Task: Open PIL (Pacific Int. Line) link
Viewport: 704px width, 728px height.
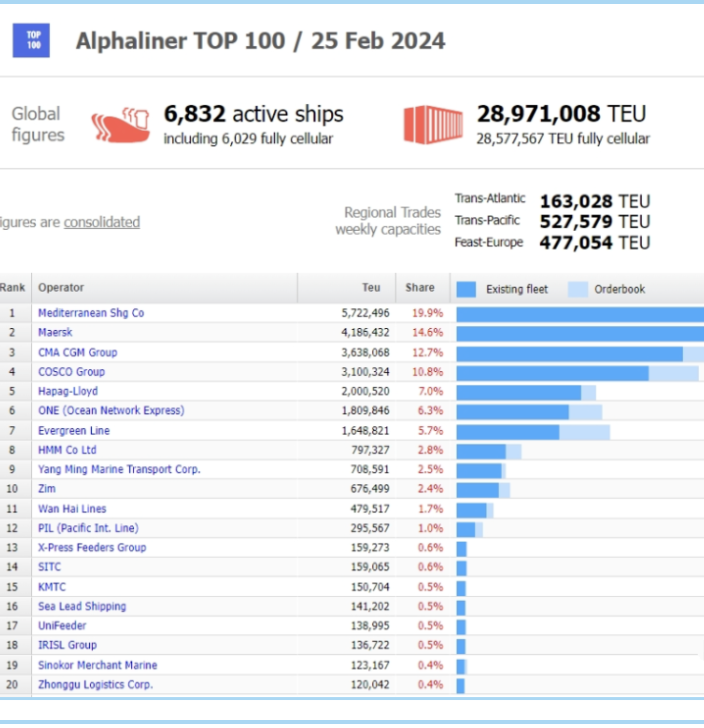Action: click(88, 528)
